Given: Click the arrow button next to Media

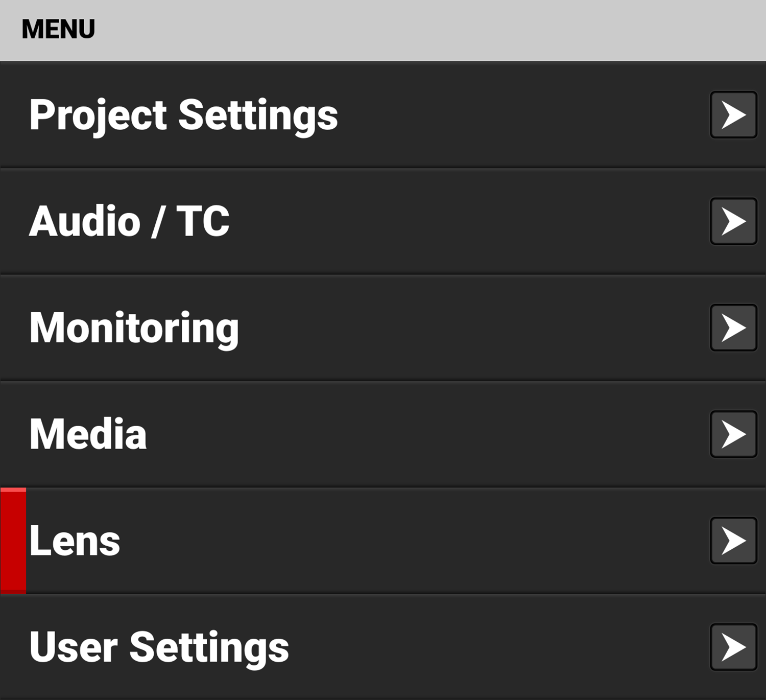Looking at the screenshot, I should pos(733,434).
